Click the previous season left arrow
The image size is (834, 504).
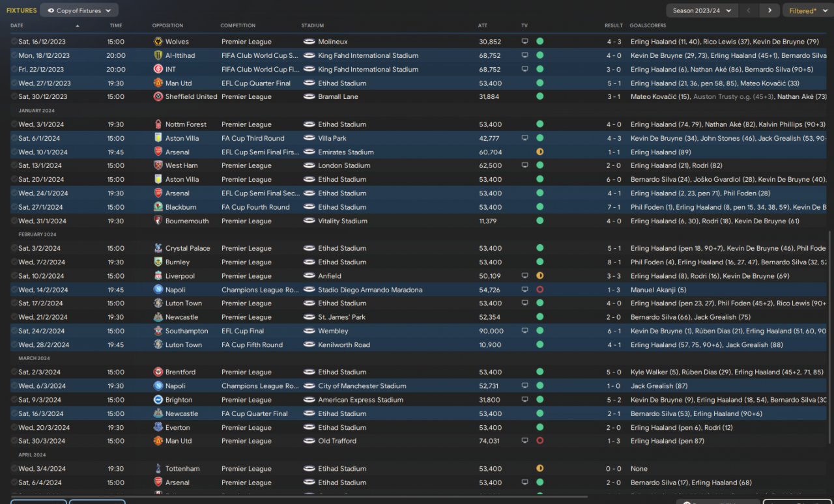pyautogui.click(x=749, y=10)
